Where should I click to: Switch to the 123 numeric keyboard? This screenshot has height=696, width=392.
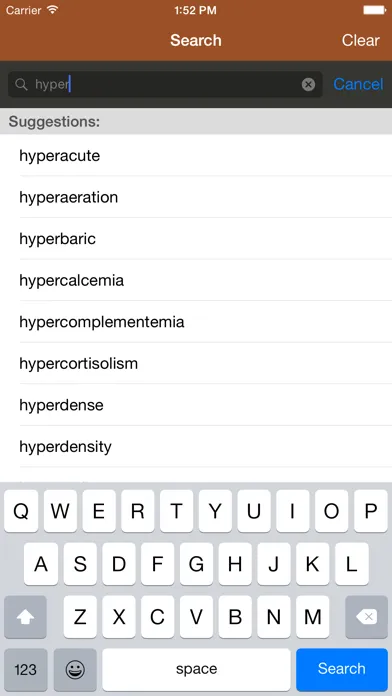(26, 669)
